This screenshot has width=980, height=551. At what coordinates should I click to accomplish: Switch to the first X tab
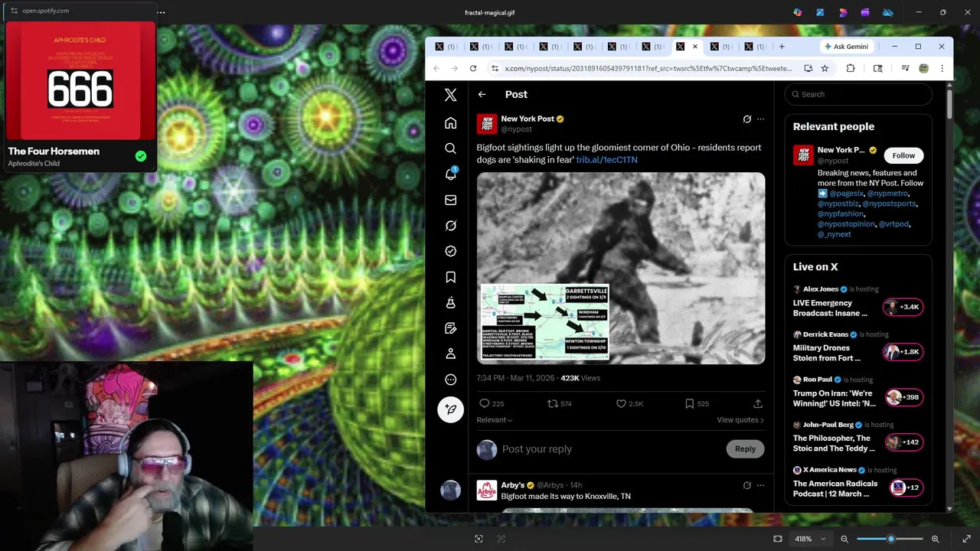coord(446,47)
